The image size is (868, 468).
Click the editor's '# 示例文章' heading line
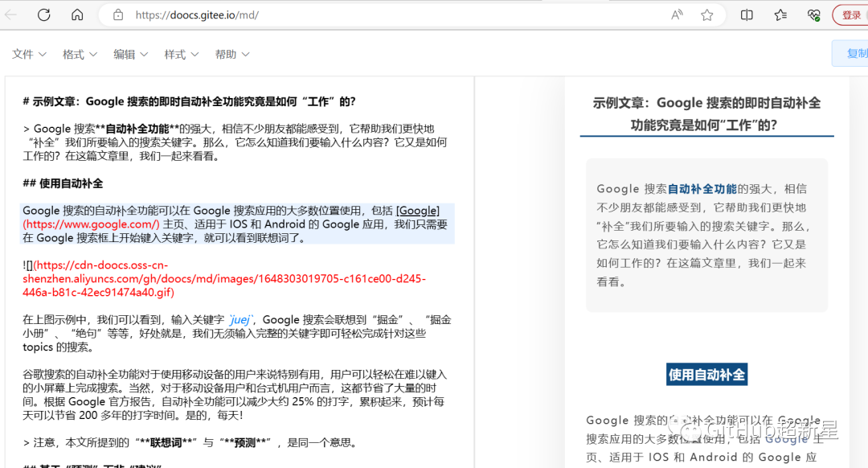[189, 101]
